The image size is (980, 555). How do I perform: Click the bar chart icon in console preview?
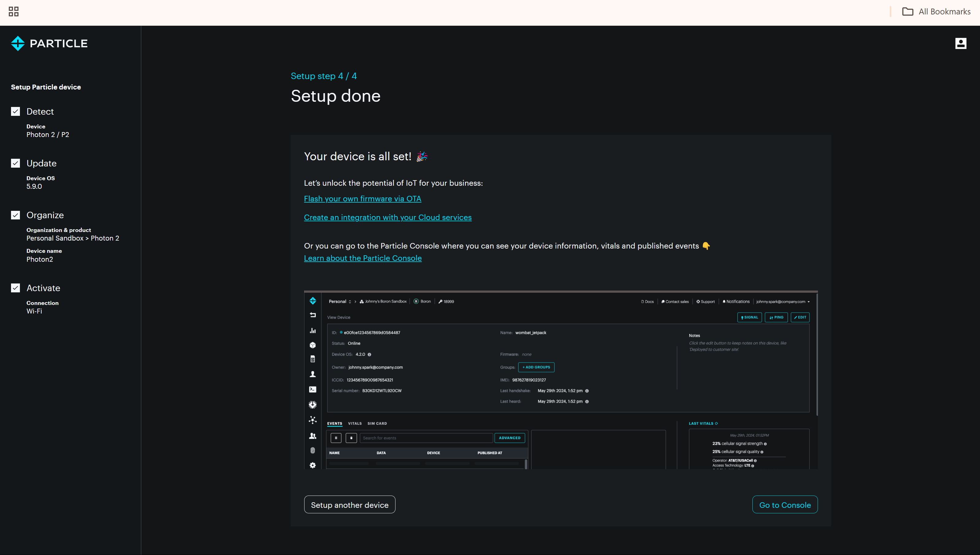pos(312,330)
